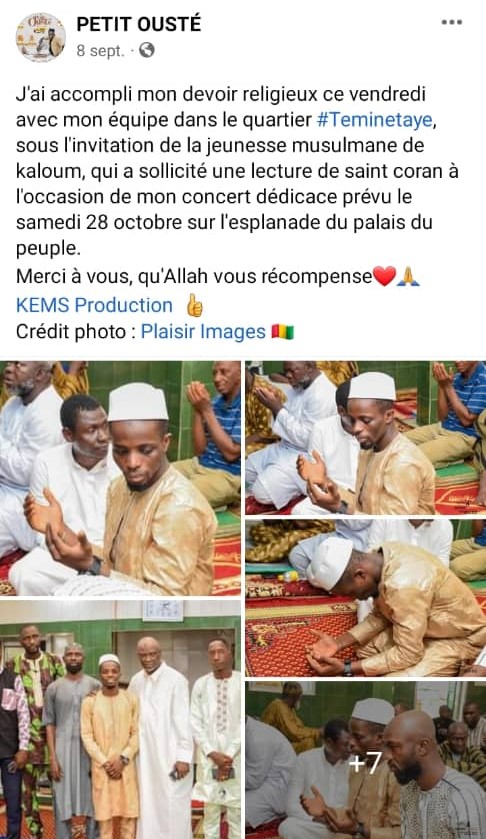This screenshot has height=839, width=486.
Task: Click the PETIT OUSTÉ profile picture
Action: (40, 37)
